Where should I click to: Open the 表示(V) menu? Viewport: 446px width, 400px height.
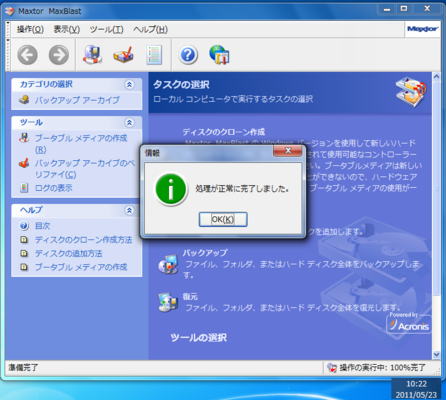point(67,29)
